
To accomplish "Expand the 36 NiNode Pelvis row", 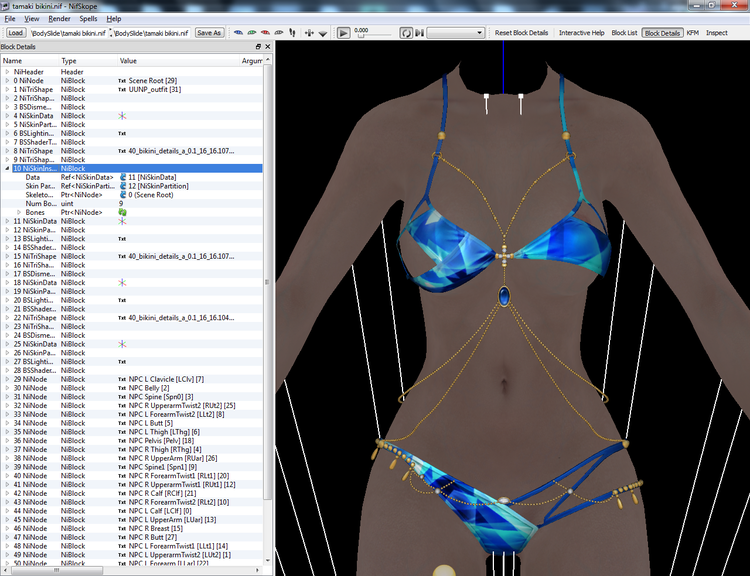I will tap(7, 441).
